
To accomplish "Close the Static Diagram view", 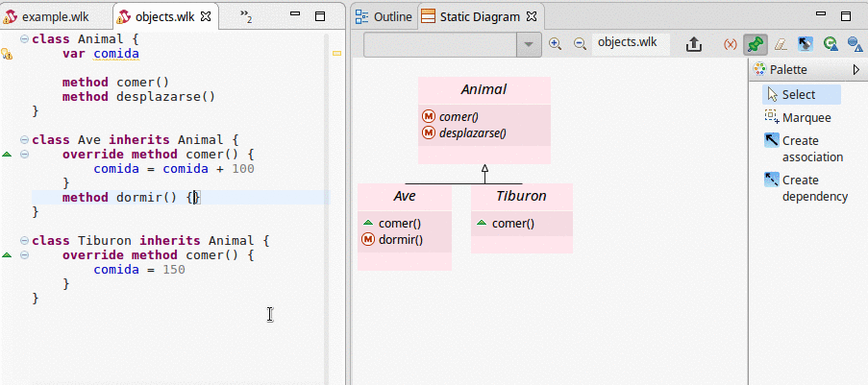I will point(532,16).
